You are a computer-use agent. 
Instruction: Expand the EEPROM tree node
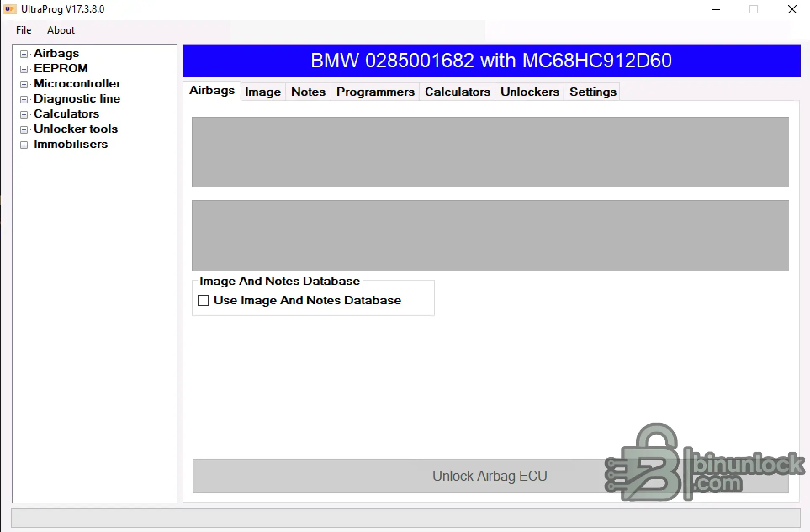(x=24, y=69)
